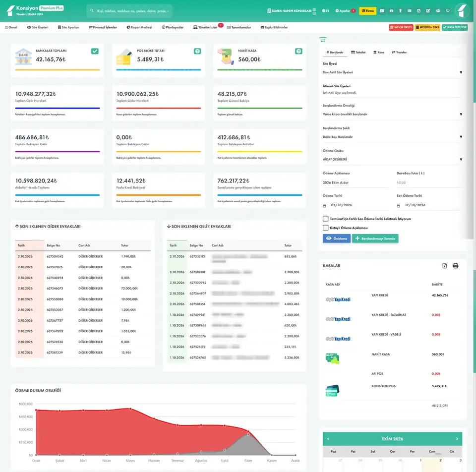This screenshot has width=476, height=472.
Task: Click the search magnifier icon
Action: (x=92, y=10)
